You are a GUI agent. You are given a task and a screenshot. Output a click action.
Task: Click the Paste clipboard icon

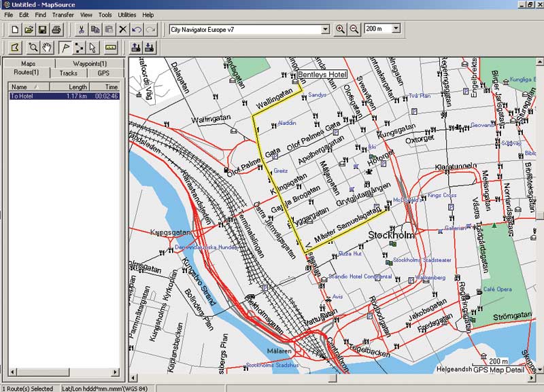click(x=109, y=30)
